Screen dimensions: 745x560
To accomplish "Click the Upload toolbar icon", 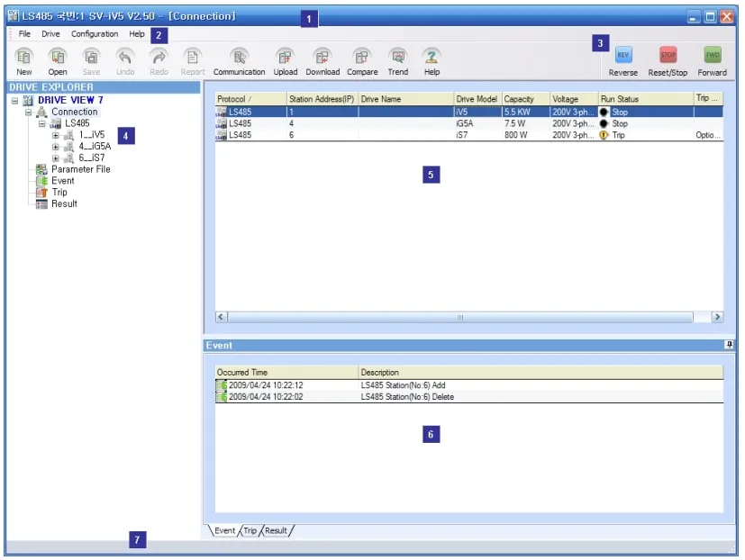I will click(x=286, y=57).
